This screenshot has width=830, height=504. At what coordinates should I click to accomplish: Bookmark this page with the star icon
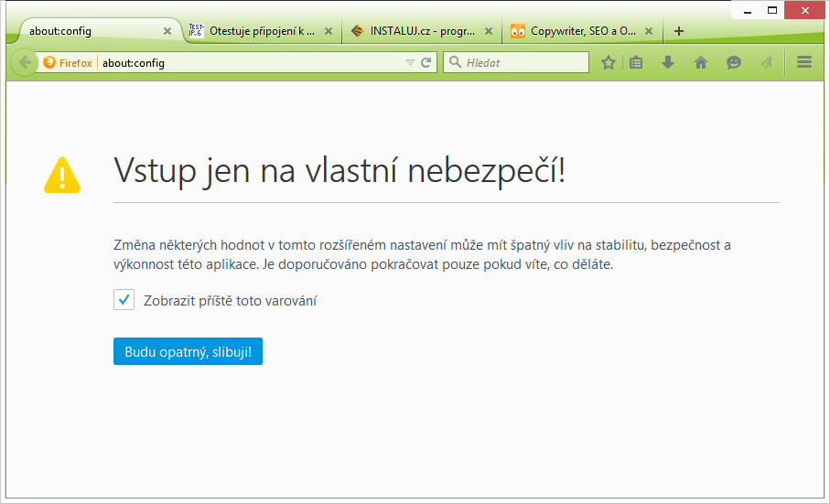[609, 62]
